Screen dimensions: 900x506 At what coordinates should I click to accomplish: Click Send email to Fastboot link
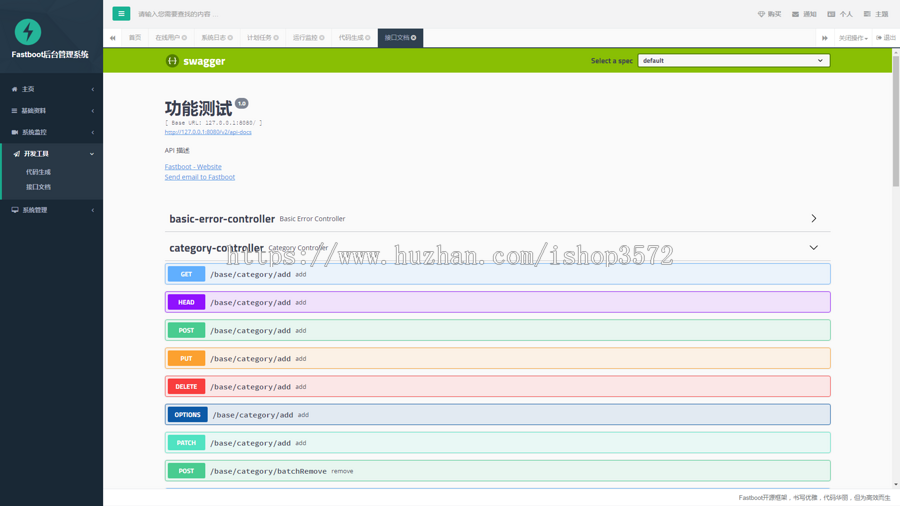[x=200, y=177]
